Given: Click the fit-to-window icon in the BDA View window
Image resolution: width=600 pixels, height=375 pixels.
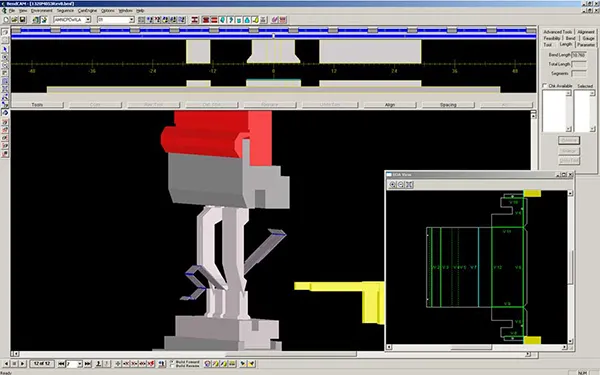Looking at the screenshot, I should (x=409, y=185).
